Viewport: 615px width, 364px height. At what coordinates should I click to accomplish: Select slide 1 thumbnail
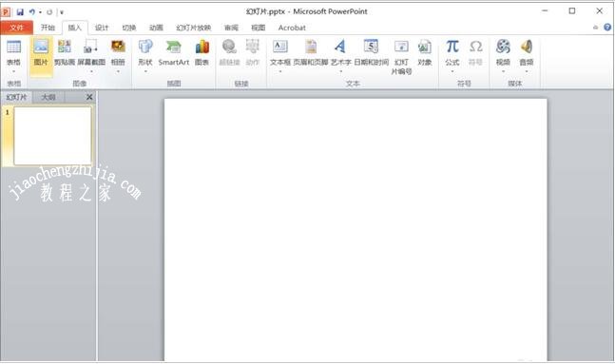coord(52,136)
